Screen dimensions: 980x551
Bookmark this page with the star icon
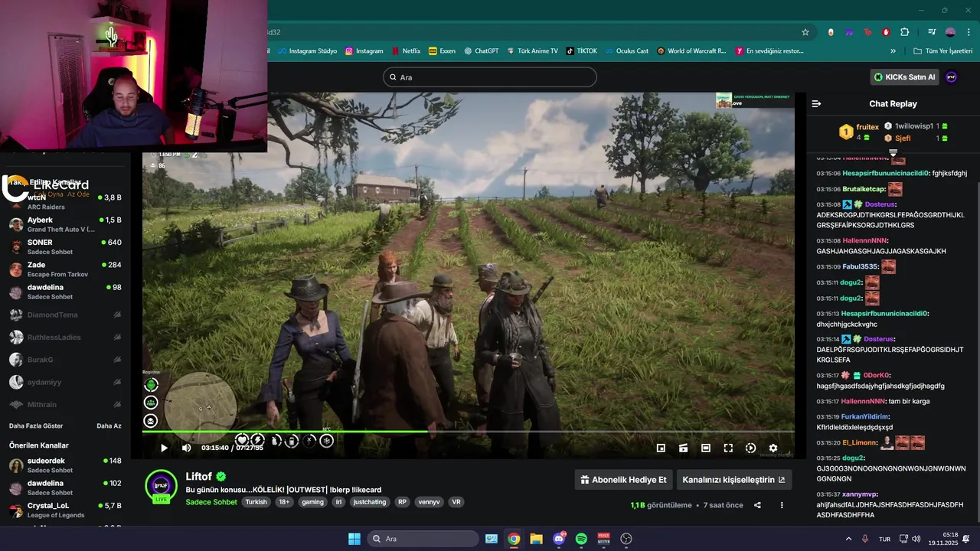805,32
